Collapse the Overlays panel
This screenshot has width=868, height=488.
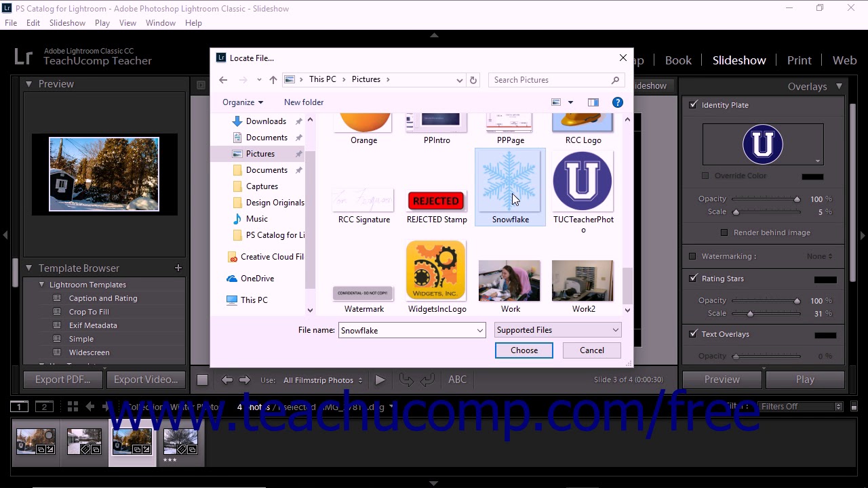click(839, 86)
